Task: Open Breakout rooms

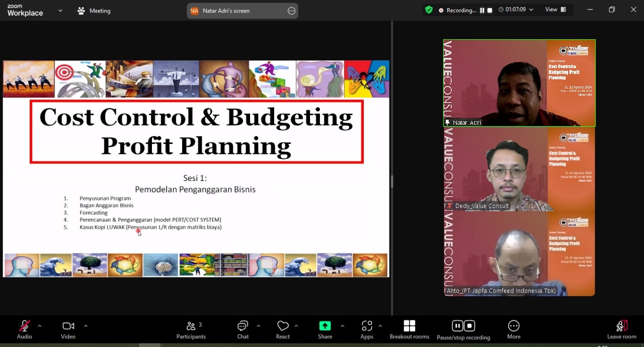Action: (x=410, y=329)
